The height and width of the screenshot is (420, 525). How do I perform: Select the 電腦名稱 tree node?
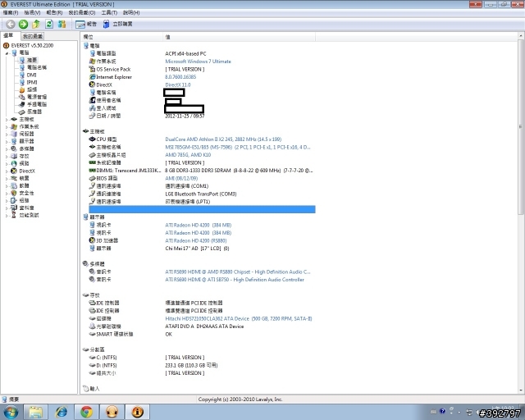coord(37,67)
